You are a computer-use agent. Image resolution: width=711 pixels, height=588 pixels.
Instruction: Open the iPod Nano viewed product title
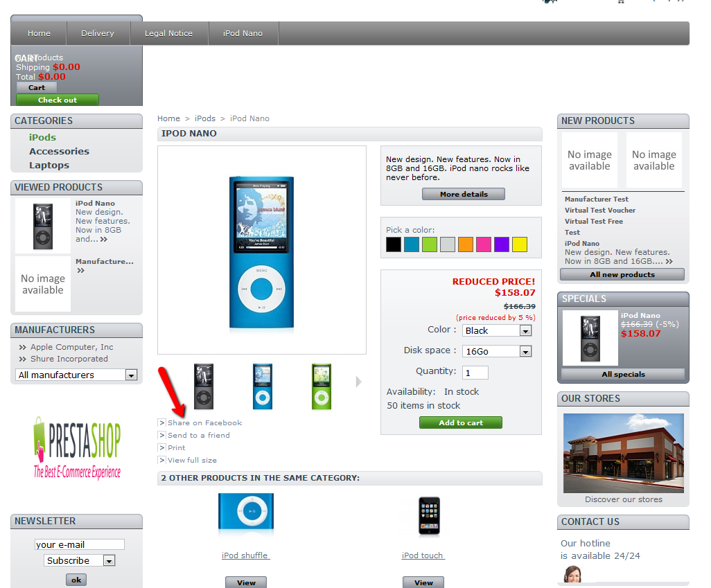(95, 203)
